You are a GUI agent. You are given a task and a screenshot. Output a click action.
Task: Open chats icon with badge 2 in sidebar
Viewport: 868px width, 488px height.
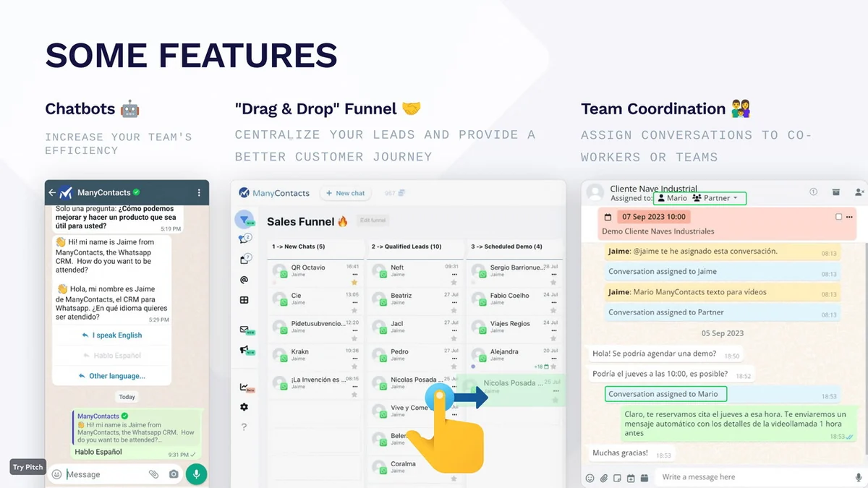click(x=244, y=239)
